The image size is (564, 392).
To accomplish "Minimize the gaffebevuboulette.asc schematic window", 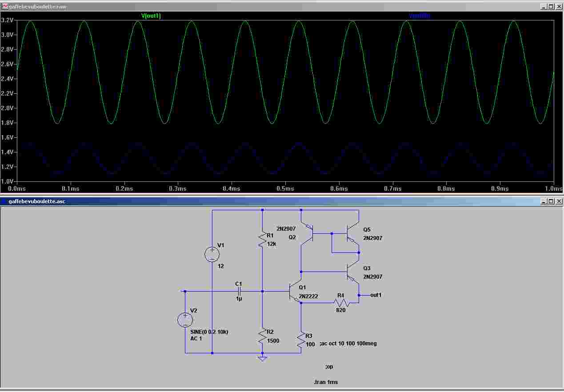I will (x=544, y=201).
